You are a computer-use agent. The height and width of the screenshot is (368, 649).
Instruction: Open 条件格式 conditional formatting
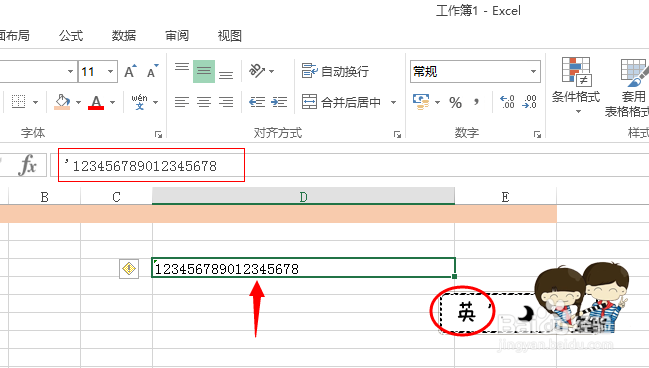(576, 86)
